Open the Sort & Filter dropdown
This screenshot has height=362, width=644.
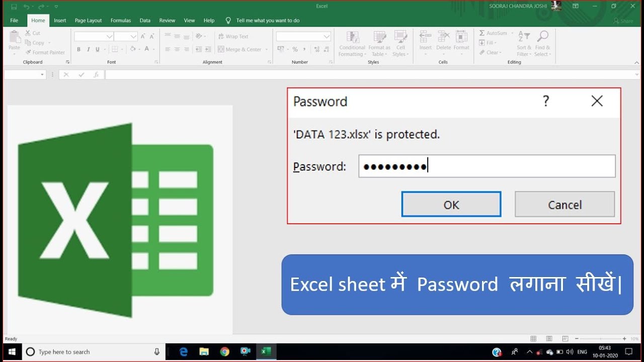click(x=524, y=44)
